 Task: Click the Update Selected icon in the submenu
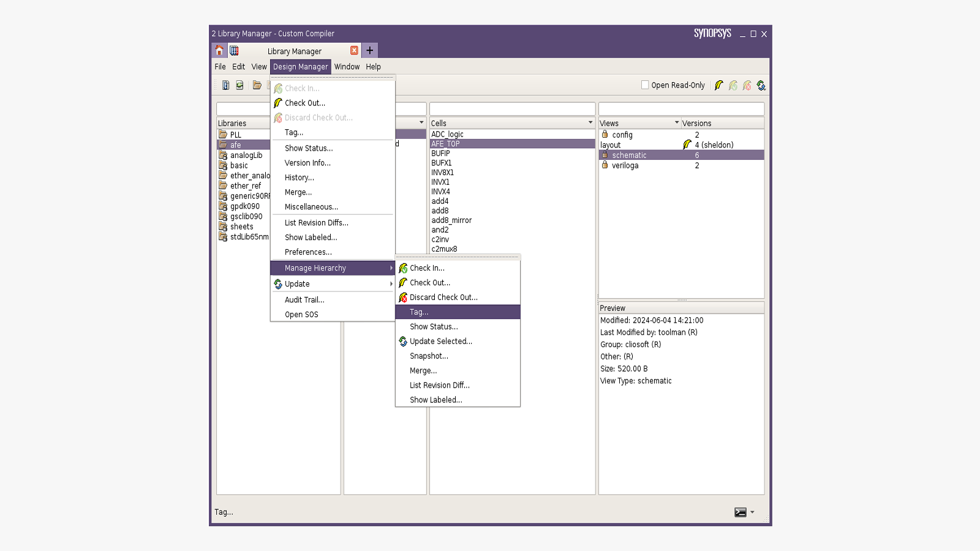tap(403, 342)
